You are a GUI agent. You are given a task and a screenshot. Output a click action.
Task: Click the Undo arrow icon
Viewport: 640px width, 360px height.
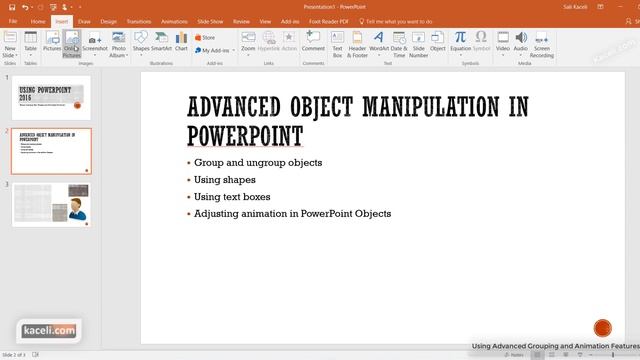coord(25,7)
